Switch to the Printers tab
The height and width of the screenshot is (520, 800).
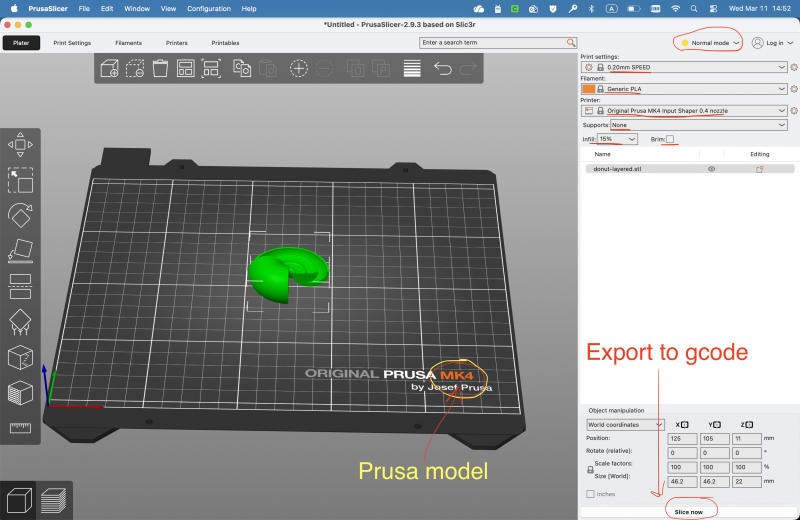[177, 43]
